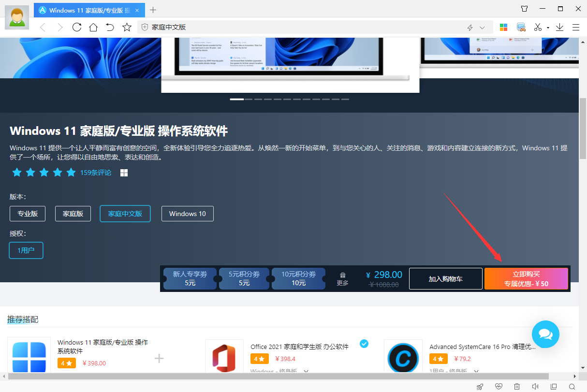Screen dimensions: 587x392
Task: Expand the Office 2021 version dropdown
Action: coord(306,371)
